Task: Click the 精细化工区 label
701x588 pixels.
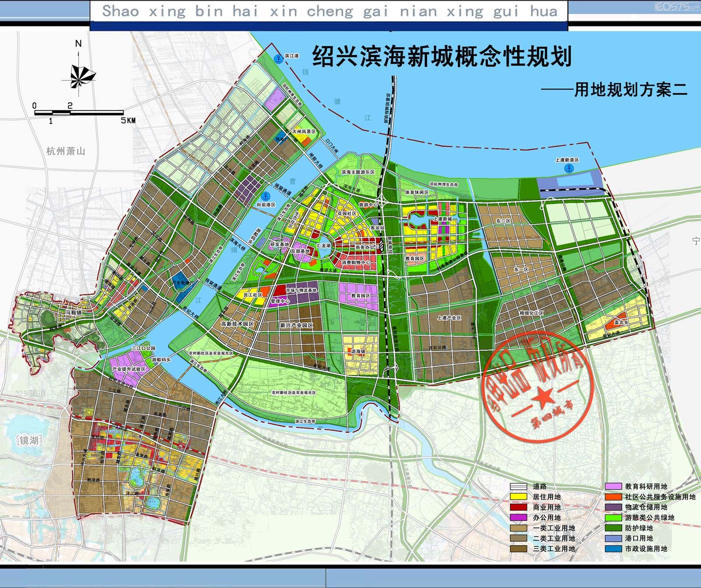Action: (531, 313)
